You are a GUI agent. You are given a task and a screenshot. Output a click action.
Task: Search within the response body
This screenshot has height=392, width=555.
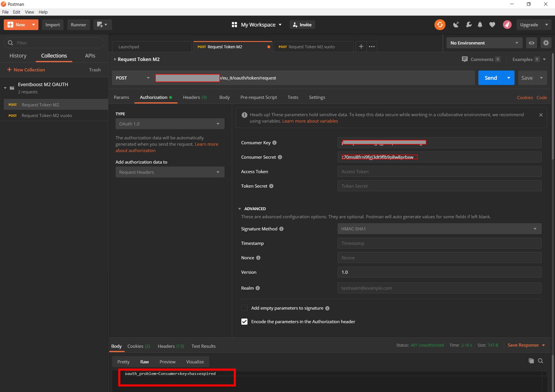point(541,361)
